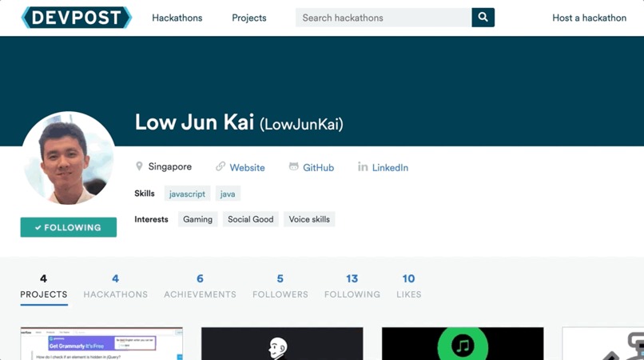Viewport: 644px width, 360px height.
Task: Open the Likes tab
Action: pyautogui.click(x=408, y=286)
